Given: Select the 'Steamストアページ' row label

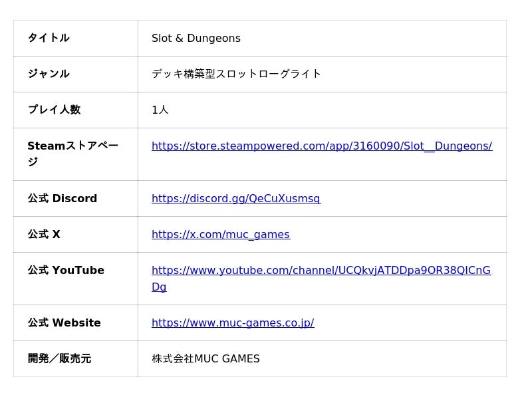Looking at the screenshot, I should (x=72, y=146).
